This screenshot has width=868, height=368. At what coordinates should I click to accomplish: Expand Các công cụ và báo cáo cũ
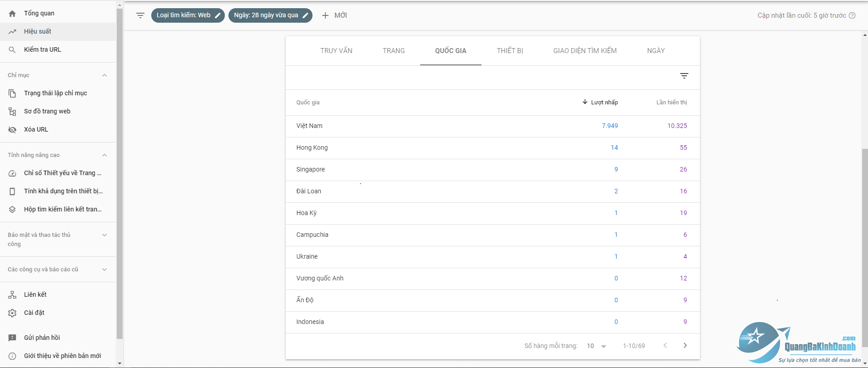(x=104, y=270)
